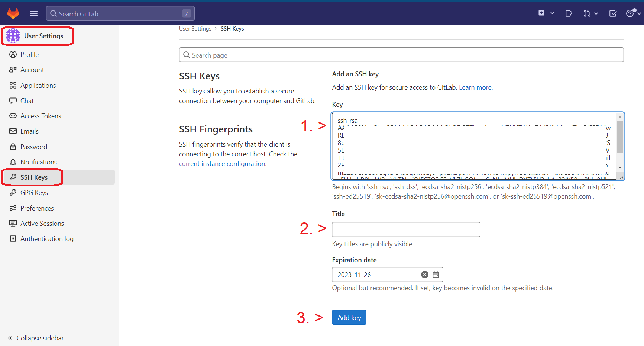This screenshot has width=644, height=346.
Task: Click the SSH Keys breadcrumb
Action: click(x=232, y=29)
